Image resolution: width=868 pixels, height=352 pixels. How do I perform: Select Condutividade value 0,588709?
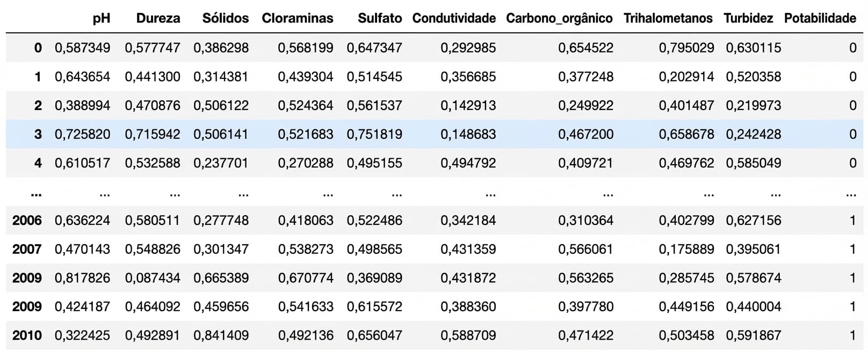tap(468, 335)
